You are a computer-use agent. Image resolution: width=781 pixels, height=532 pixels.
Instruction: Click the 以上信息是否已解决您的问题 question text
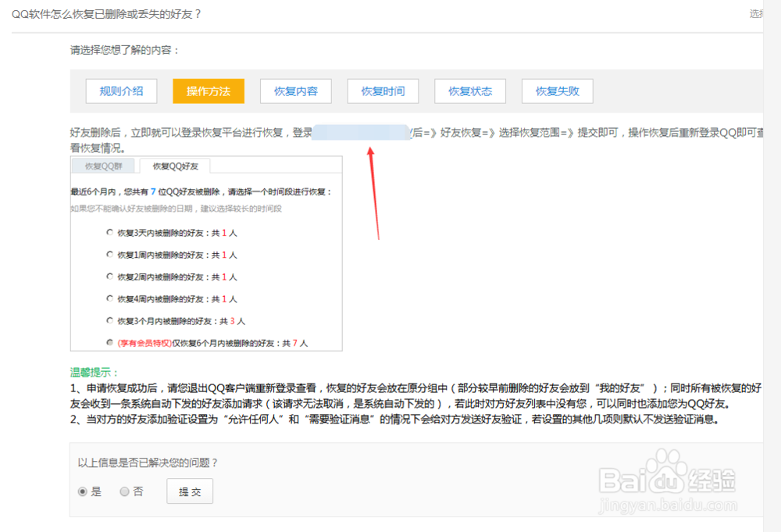coord(148,462)
